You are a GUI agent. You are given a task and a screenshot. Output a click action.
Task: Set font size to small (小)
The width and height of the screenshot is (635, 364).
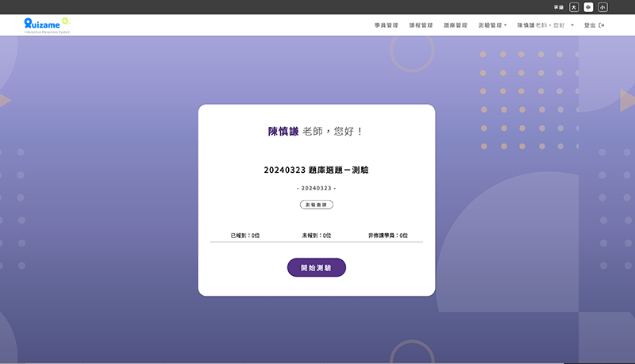pyautogui.click(x=602, y=7)
